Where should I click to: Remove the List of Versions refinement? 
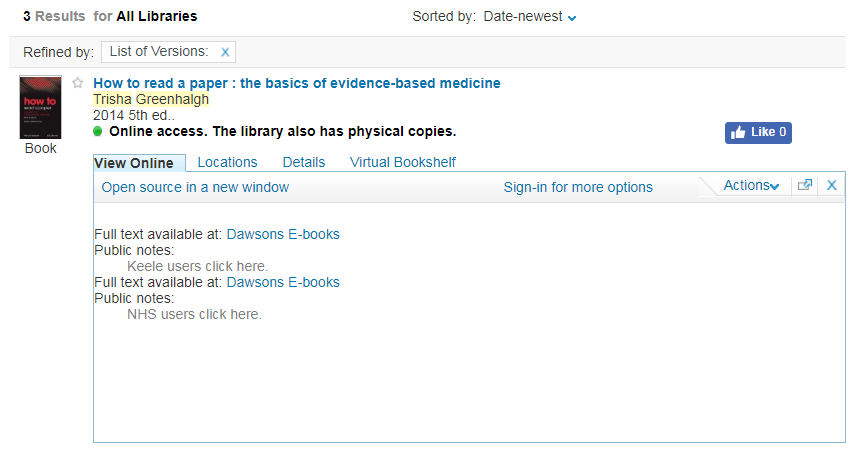pos(225,52)
